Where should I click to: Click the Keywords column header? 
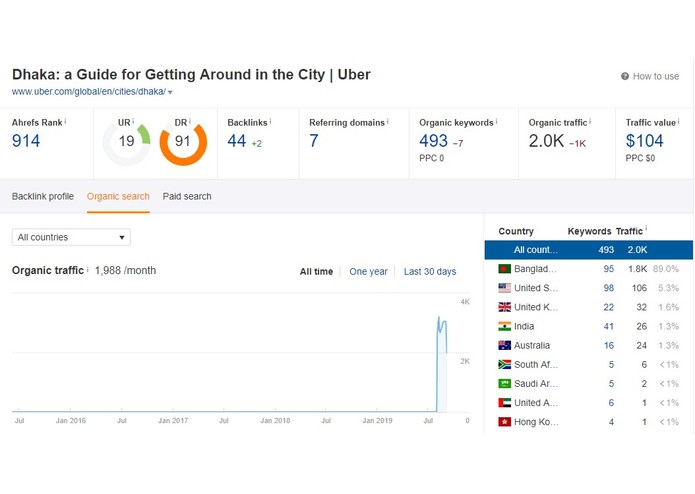589,231
